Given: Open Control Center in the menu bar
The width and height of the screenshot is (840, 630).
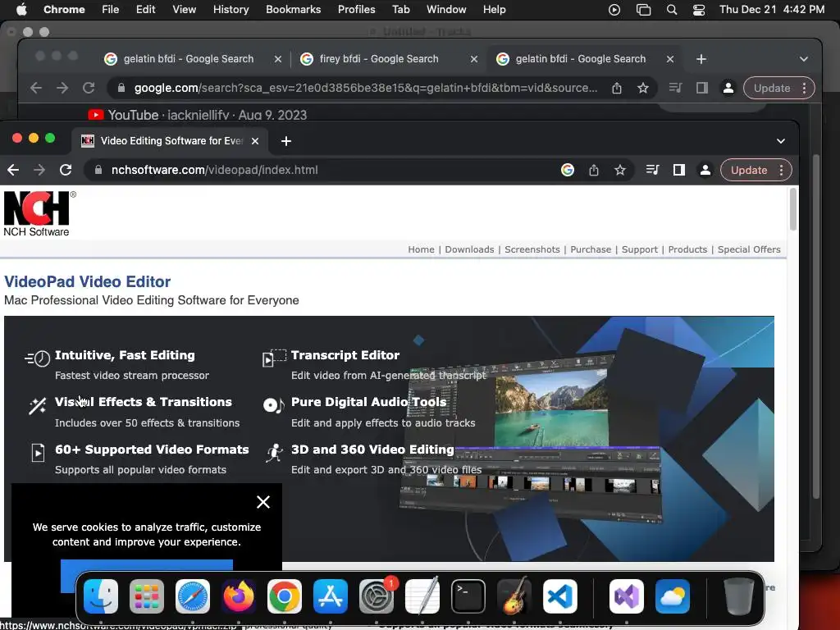Looking at the screenshot, I should coord(699,10).
